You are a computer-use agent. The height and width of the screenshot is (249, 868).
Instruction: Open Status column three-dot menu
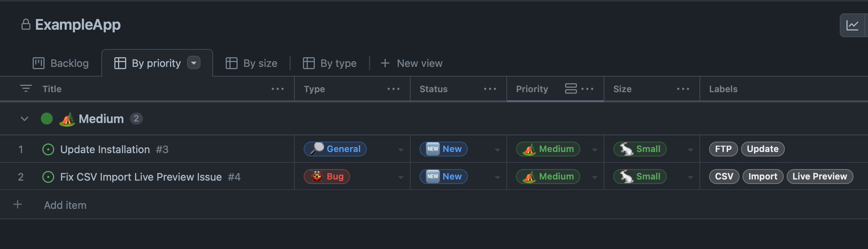490,89
